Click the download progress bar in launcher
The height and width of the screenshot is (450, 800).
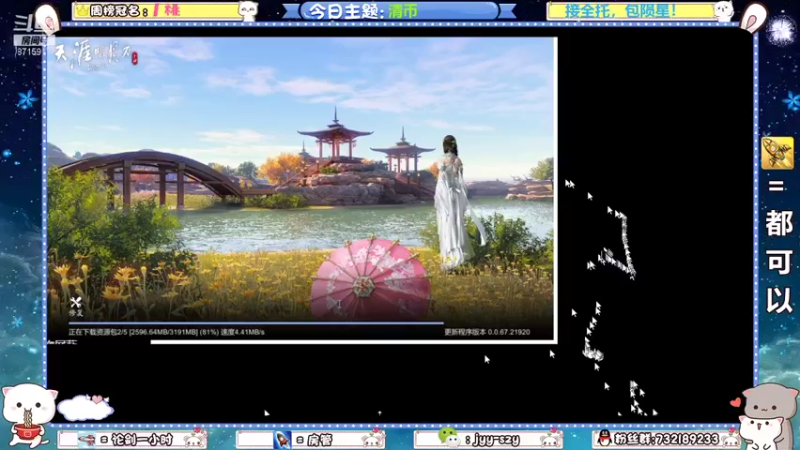[x=256, y=323]
